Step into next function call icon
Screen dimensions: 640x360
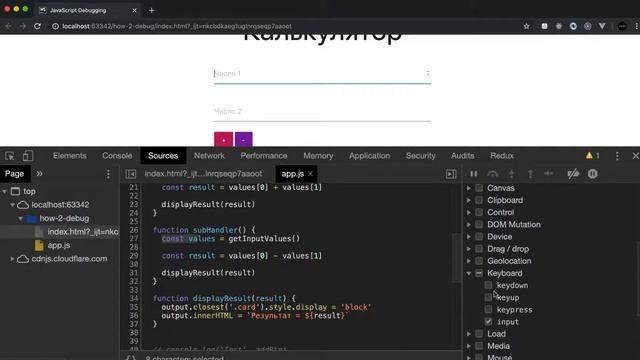pos(511,174)
